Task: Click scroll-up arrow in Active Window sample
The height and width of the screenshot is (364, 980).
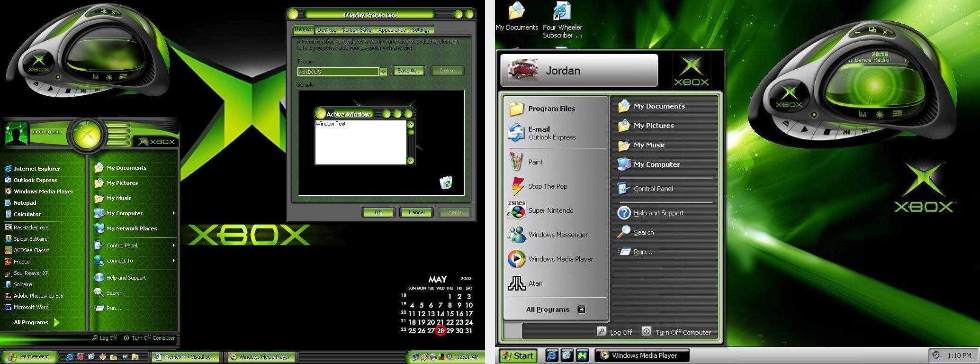Action: pyautogui.click(x=411, y=125)
